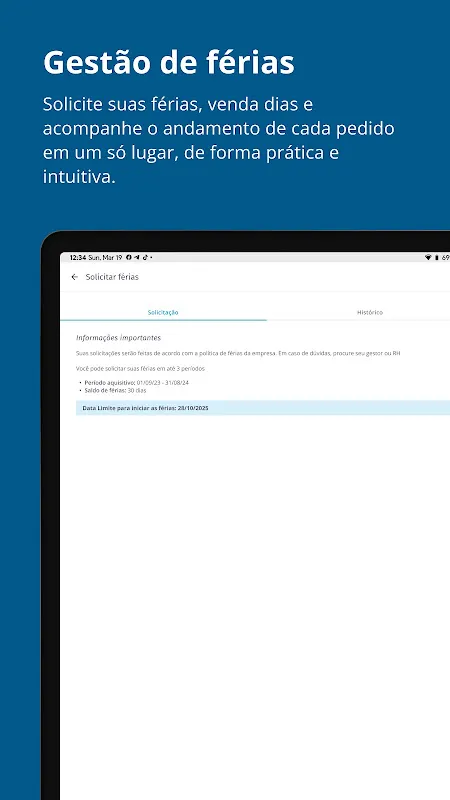The width and height of the screenshot is (450, 800).
Task: Click the Período aquisitivo bullet line
Action: click(133, 382)
